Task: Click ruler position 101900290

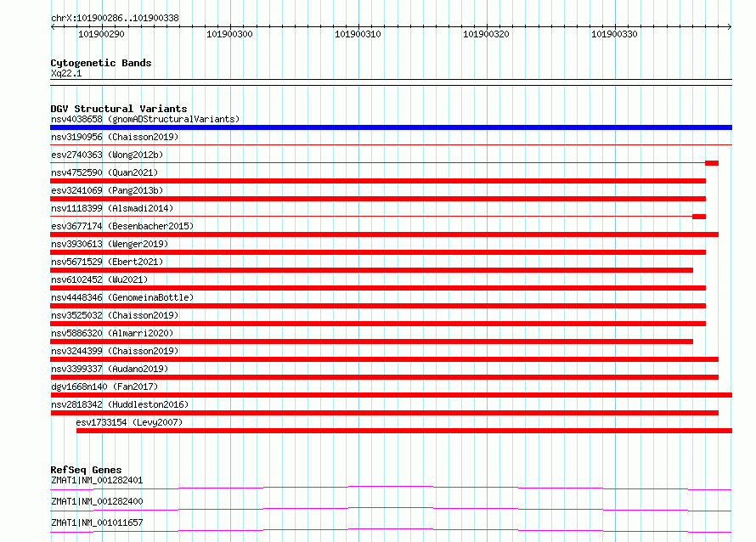Action: (101, 34)
